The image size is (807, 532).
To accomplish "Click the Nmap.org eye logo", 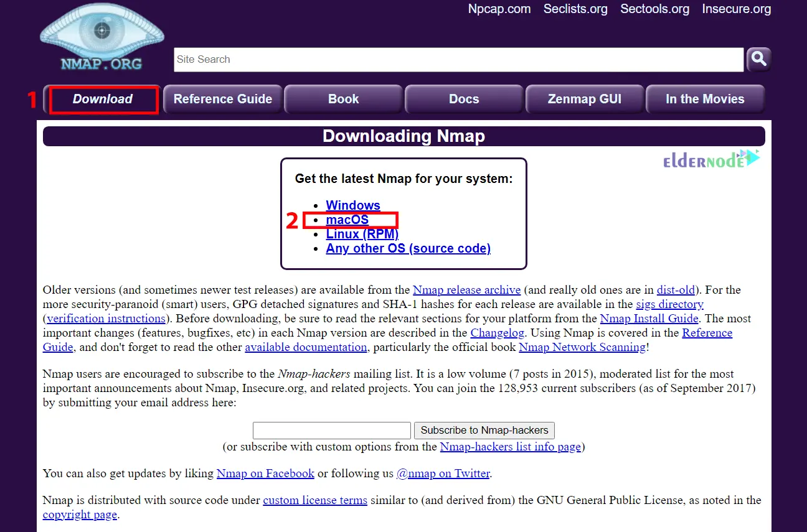I will (102, 38).
